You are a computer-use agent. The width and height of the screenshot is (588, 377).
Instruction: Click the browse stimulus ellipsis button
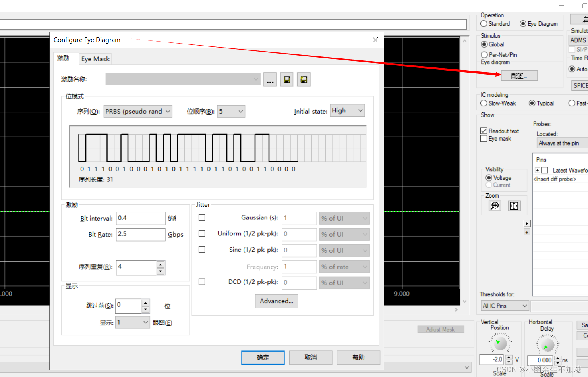pyautogui.click(x=270, y=79)
